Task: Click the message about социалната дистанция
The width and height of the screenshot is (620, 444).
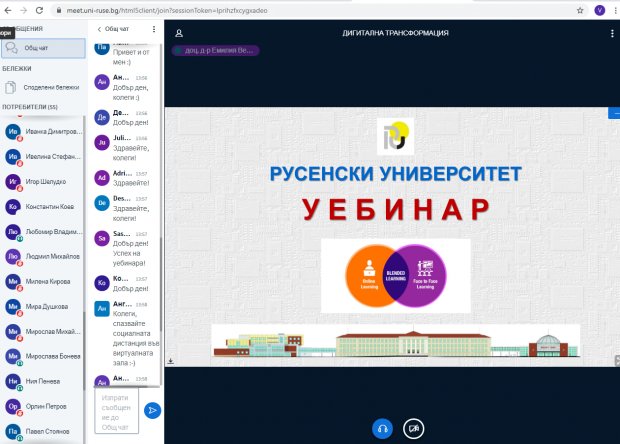Action: point(127,333)
